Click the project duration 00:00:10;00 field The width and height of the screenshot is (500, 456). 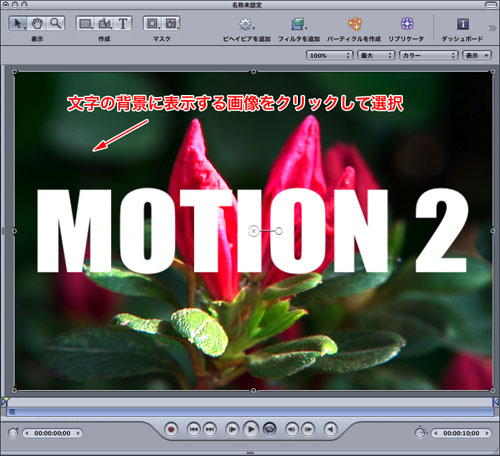point(461,433)
